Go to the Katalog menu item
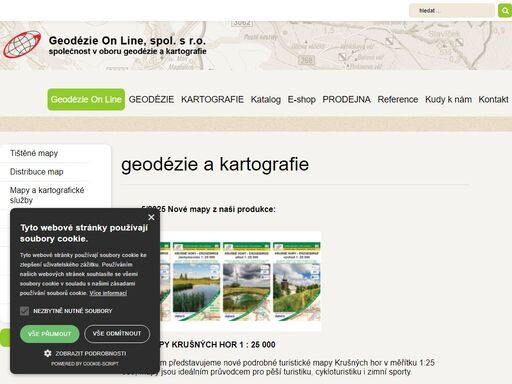The width and height of the screenshot is (512, 384). click(x=266, y=99)
